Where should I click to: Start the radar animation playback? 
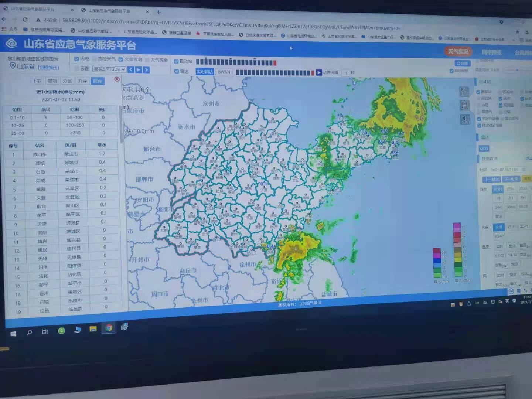(319, 73)
